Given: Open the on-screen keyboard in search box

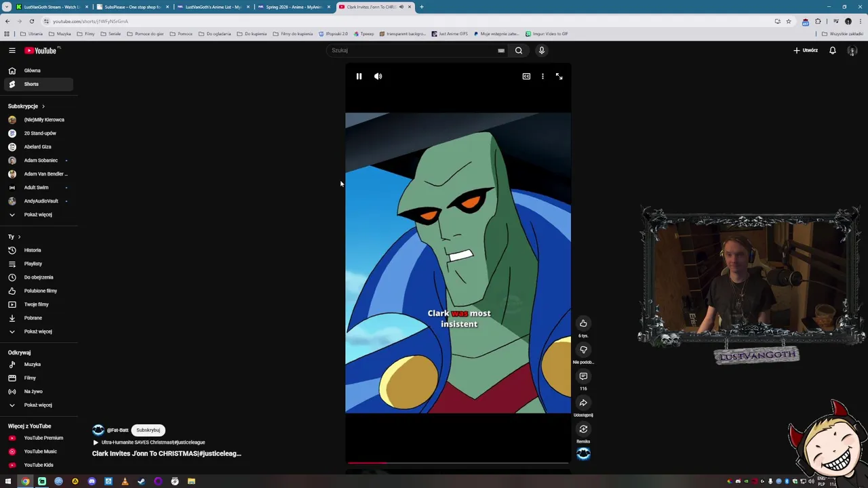Looking at the screenshot, I should [x=501, y=50].
